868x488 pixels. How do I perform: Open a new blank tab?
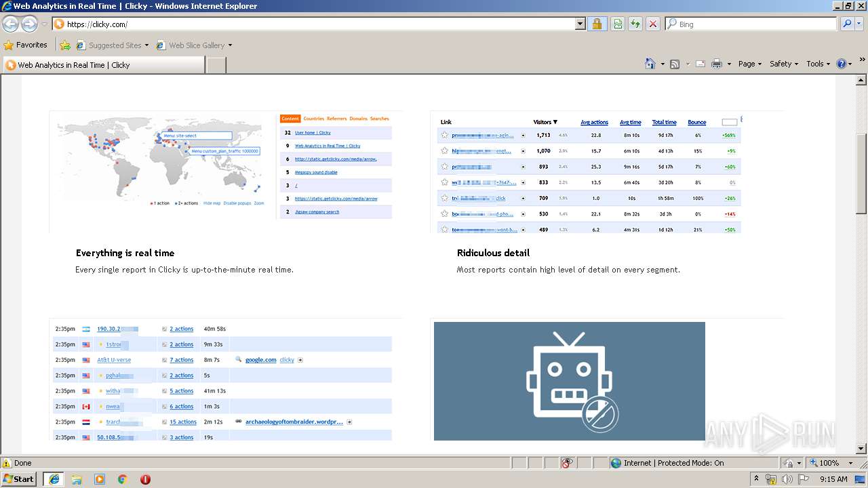pyautogui.click(x=216, y=65)
